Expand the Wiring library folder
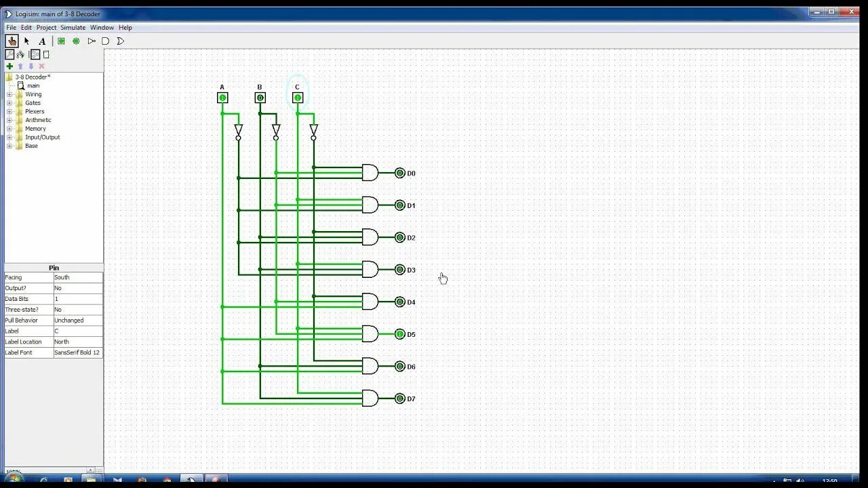Viewport: 868px width, 488px height. (9, 94)
